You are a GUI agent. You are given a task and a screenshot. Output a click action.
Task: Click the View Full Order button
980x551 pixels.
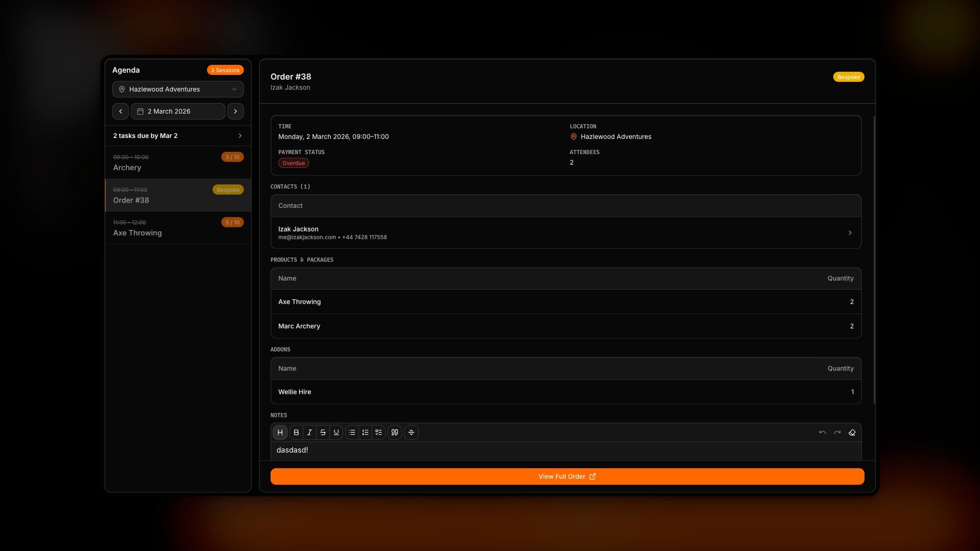pyautogui.click(x=567, y=476)
